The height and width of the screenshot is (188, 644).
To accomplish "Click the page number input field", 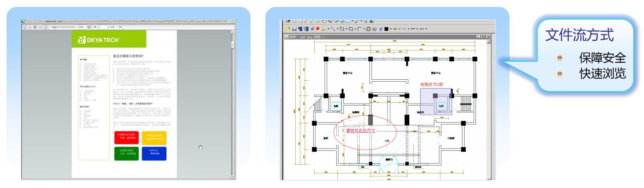I will click(x=101, y=27).
